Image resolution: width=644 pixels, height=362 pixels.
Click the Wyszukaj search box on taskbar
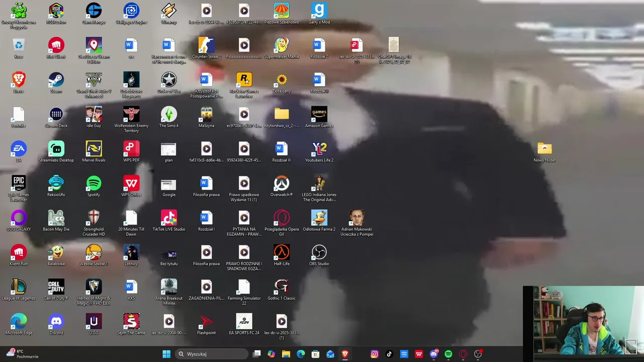click(212, 354)
